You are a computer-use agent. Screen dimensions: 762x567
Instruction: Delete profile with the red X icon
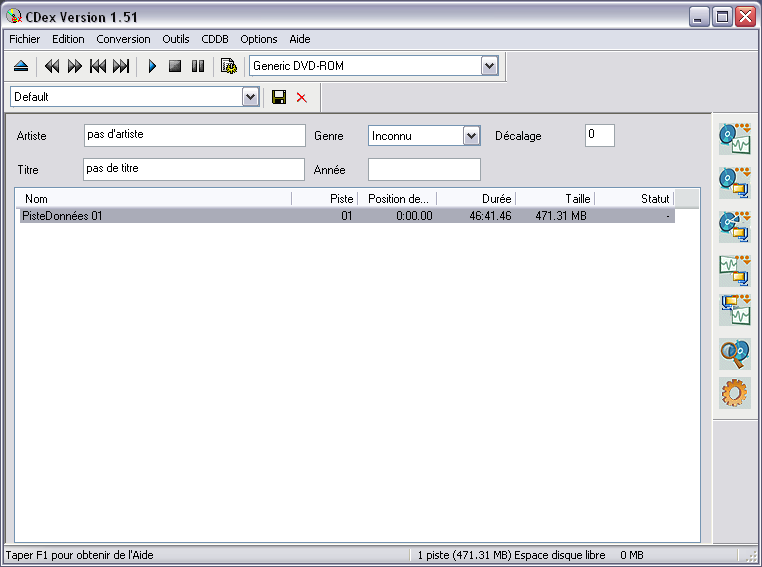pyautogui.click(x=302, y=98)
